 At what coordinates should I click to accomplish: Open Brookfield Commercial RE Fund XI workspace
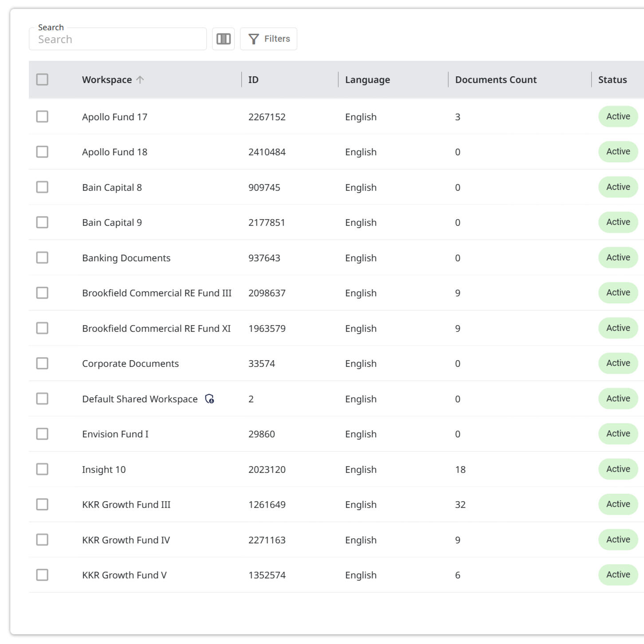[x=156, y=329]
